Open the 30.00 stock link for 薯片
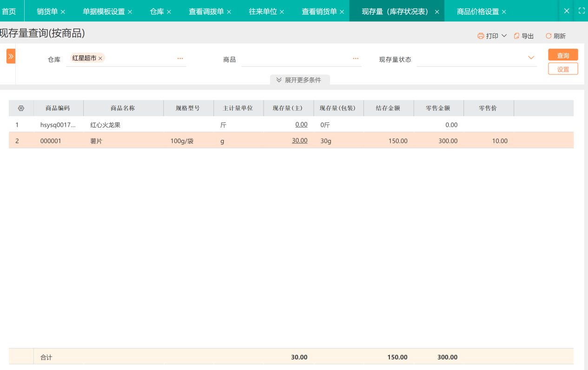The height and width of the screenshot is (370, 588). pyautogui.click(x=299, y=140)
